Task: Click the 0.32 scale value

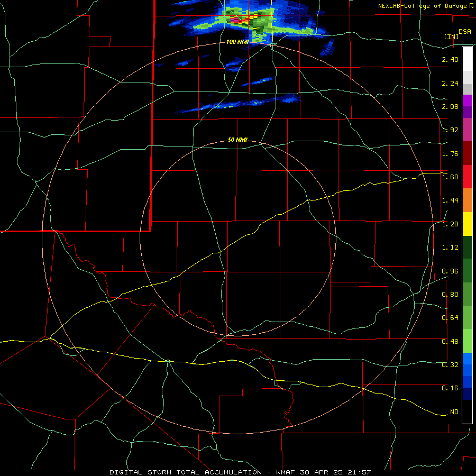Action: (x=450, y=364)
